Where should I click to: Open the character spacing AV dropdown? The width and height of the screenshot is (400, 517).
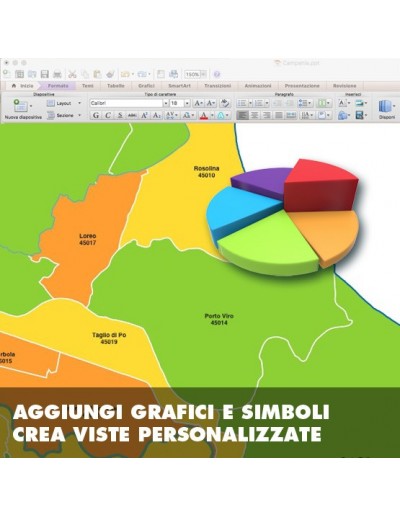[172, 115]
